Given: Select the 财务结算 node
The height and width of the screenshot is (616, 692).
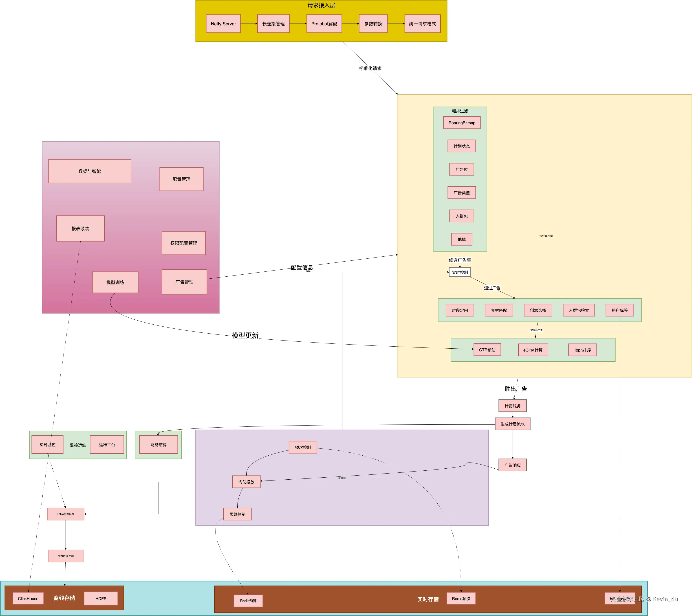Looking at the screenshot, I should tap(159, 445).
